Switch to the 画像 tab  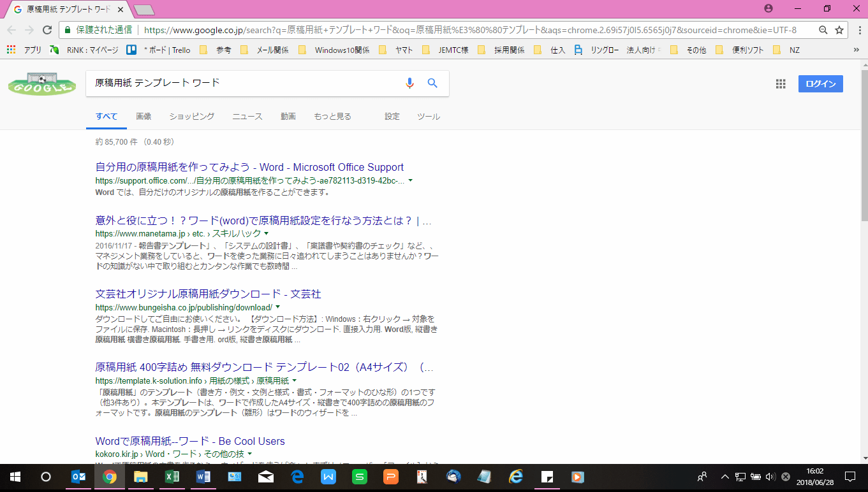(x=143, y=117)
